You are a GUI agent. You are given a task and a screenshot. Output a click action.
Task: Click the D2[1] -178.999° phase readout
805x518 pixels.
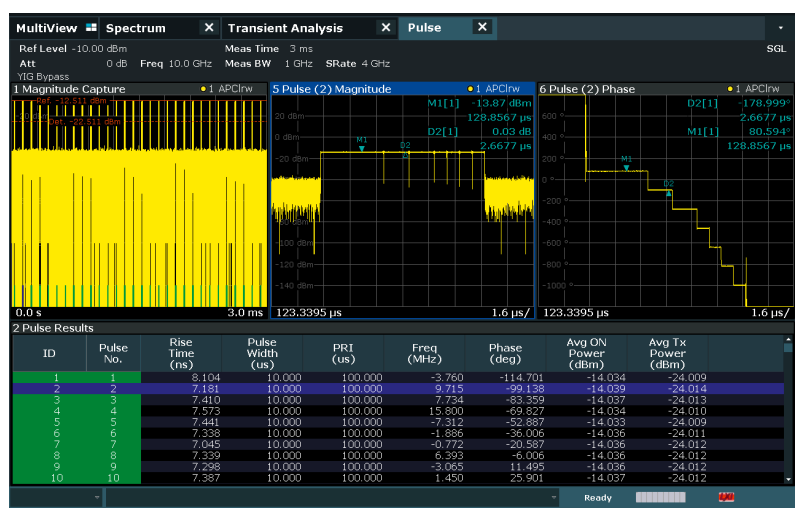coord(739,103)
